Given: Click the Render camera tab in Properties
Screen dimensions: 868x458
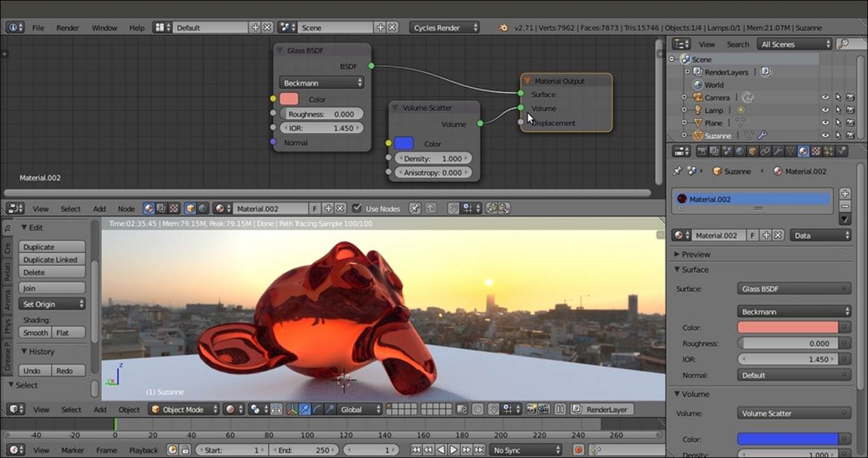Looking at the screenshot, I should [x=701, y=151].
